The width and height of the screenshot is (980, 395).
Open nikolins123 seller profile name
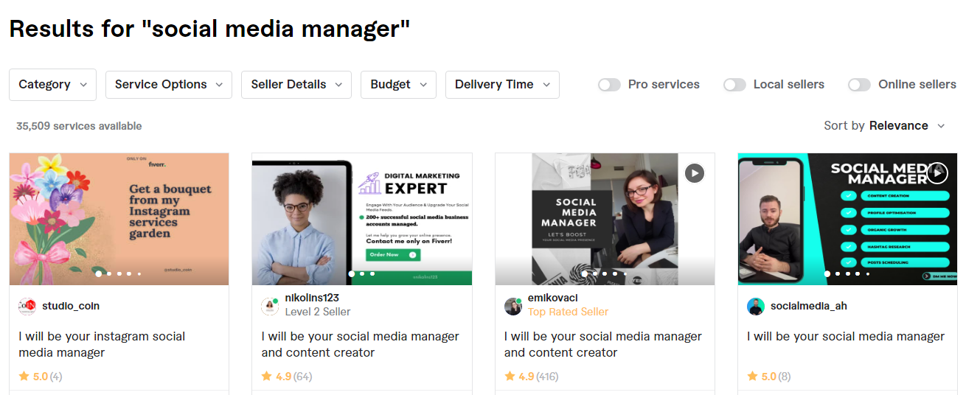pos(312,298)
